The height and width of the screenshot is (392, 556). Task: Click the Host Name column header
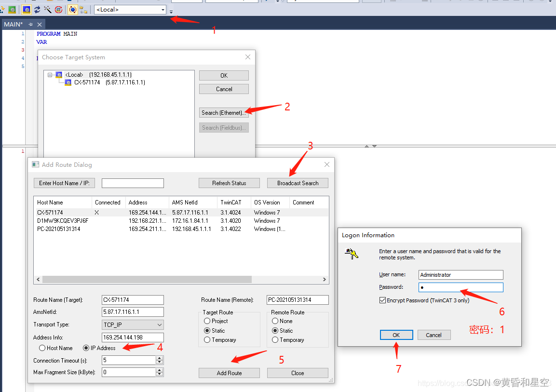[x=63, y=203]
